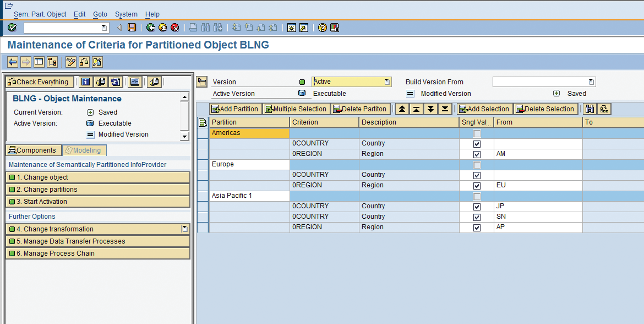Open the Goto menu
The height and width of the screenshot is (324, 644).
point(100,14)
